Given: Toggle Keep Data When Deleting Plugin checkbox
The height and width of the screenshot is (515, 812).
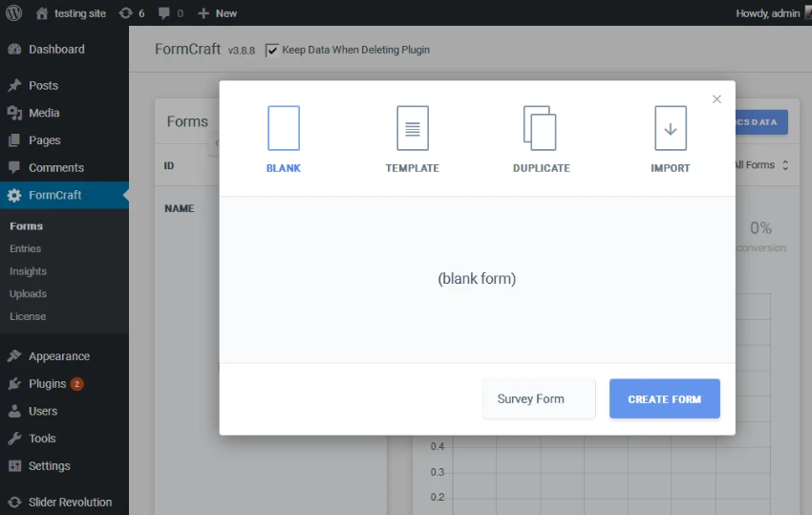Looking at the screenshot, I should (x=272, y=50).
